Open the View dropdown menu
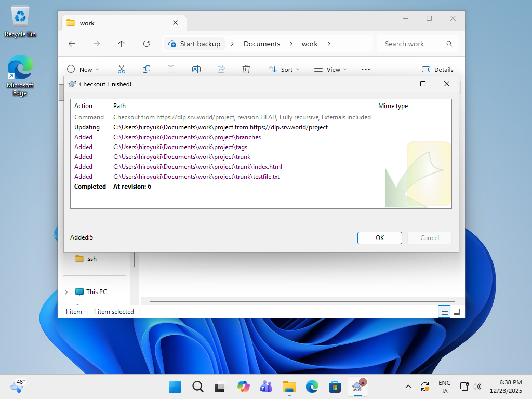This screenshot has height=399, width=532. click(x=330, y=69)
